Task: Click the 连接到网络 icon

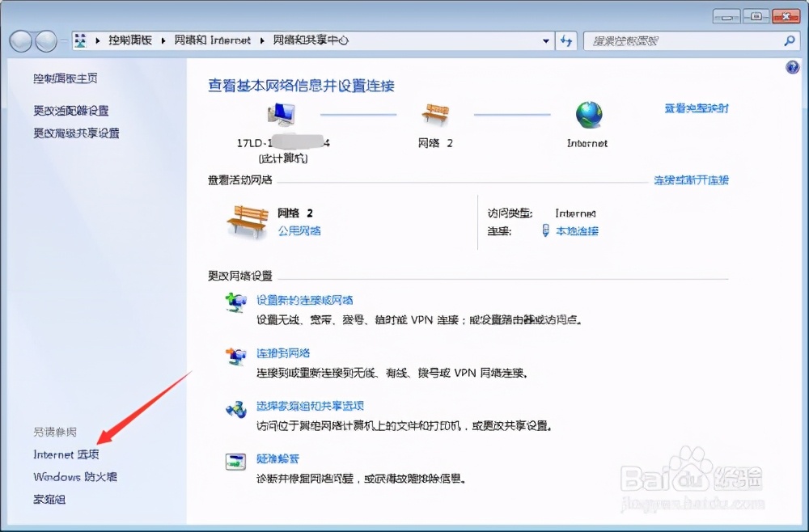Action: [x=235, y=356]
